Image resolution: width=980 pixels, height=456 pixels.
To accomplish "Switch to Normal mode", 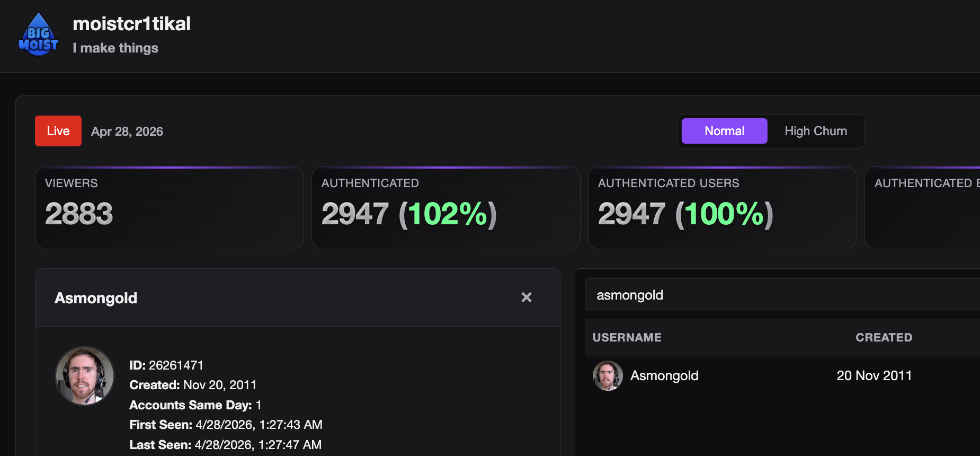I will point(724,131).
